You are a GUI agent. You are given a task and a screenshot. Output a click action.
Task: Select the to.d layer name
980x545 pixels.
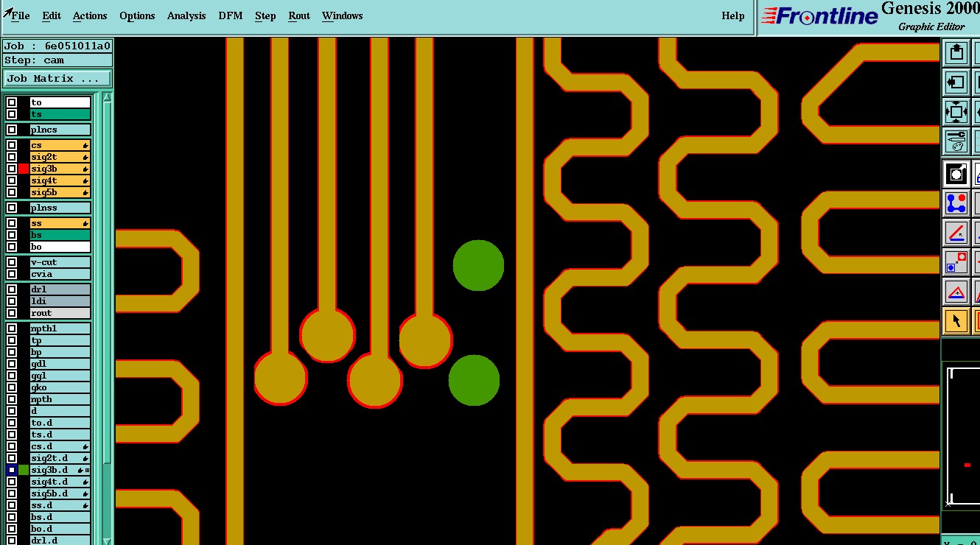coord(60,423)
